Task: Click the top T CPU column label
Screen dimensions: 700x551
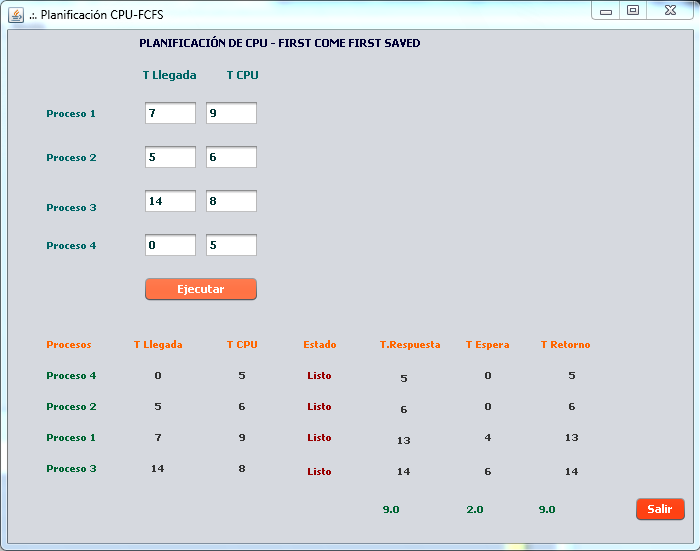Action: (242, 75)
